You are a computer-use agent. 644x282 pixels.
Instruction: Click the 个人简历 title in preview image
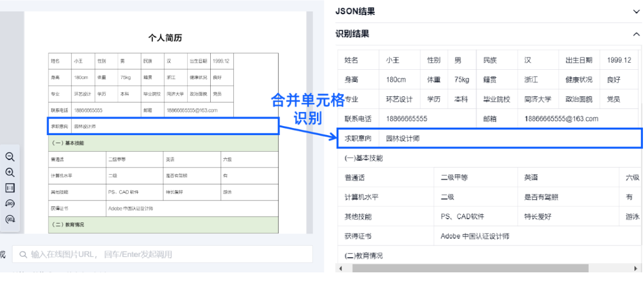pos(165,38)
